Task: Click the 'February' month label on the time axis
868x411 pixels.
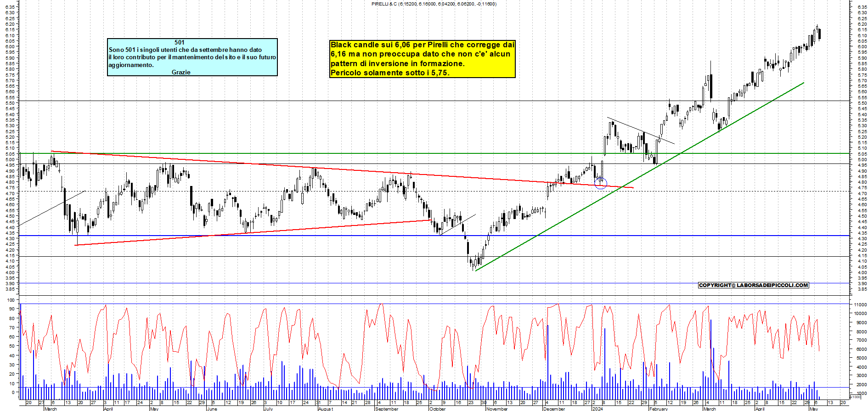Action: (x=659, y=409)
